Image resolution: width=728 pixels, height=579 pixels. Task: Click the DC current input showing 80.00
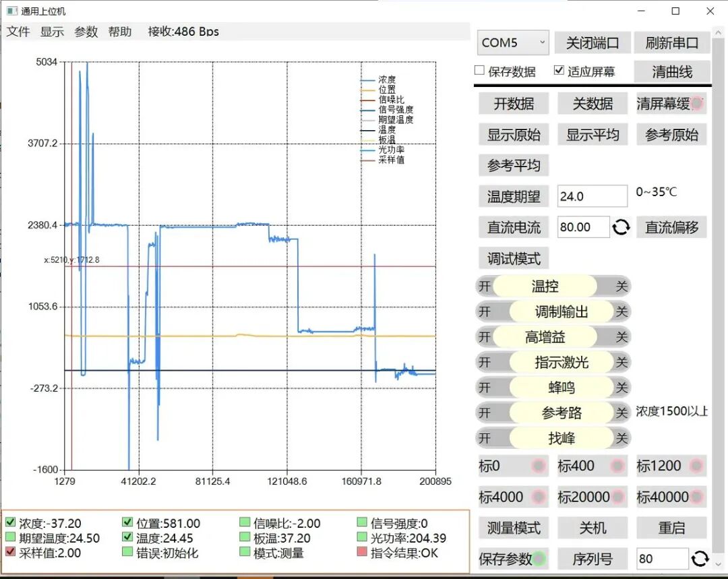tap(584, 227)
